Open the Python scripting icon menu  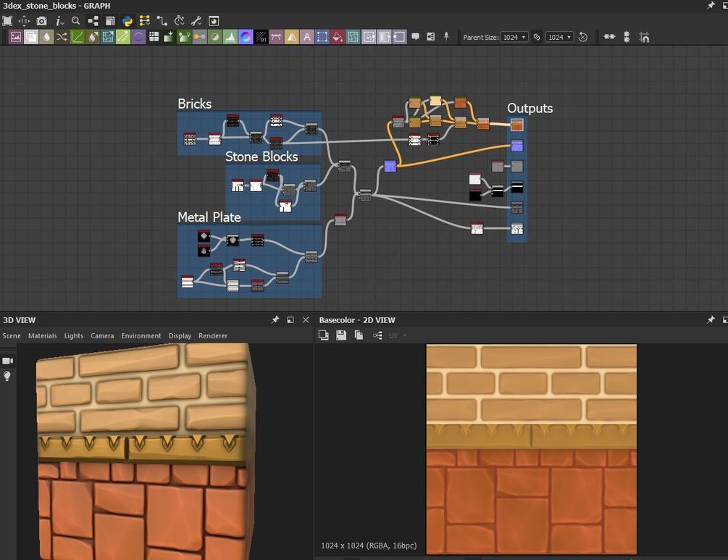pyautogui.click(x=127, y=21)
